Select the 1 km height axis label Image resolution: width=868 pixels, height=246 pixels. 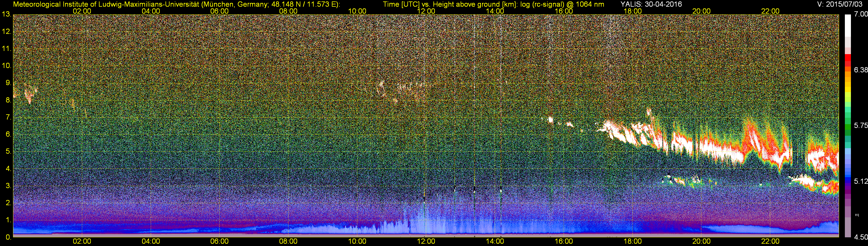point(8,220)
